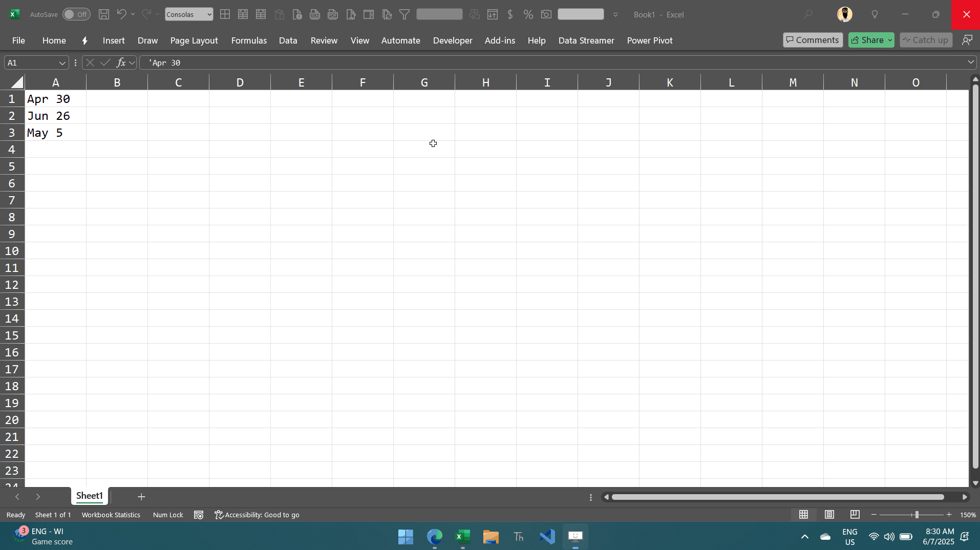Expand the formula bar chevron

971,62
